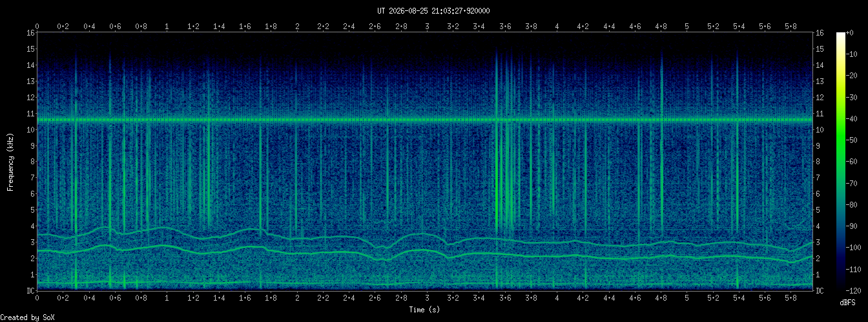The width and height of the screenshot is (868, 322).
Task: Click the 2 second mark on top axis
Action: (297, 27)
